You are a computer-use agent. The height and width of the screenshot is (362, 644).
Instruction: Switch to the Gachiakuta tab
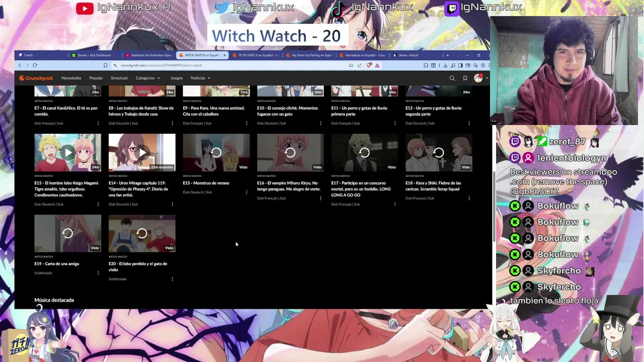coord(362,55)
